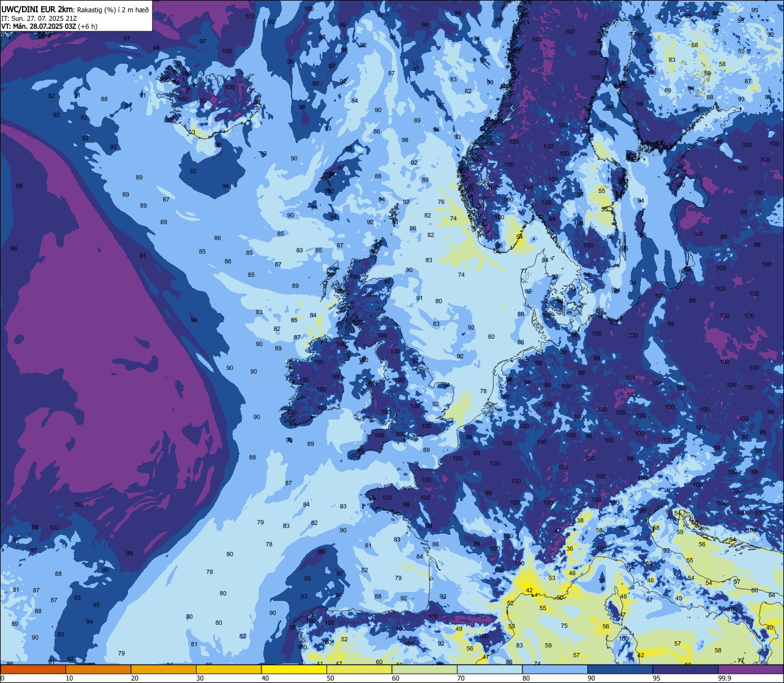
Task: Click the humidity value '45' on the map
Action: click(679, 598)
